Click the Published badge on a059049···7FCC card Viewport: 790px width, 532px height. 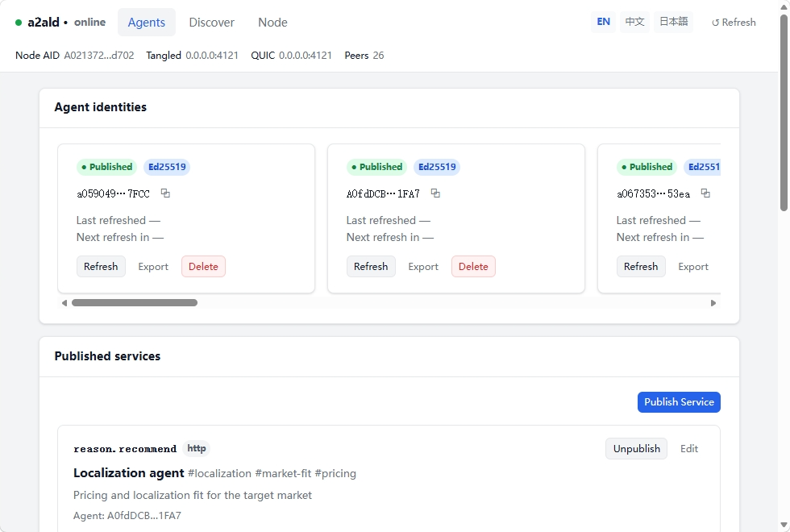[x=106, y=167]
